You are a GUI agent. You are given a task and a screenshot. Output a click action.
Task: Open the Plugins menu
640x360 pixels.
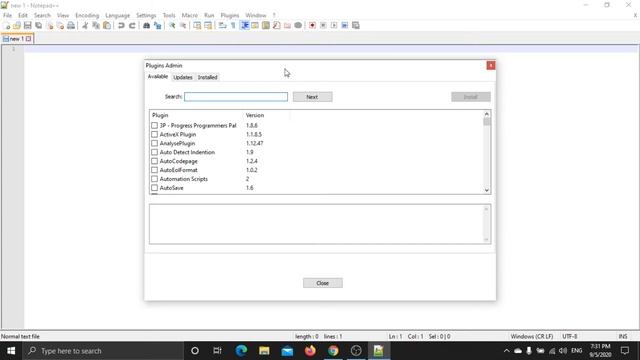coord(229,15)
